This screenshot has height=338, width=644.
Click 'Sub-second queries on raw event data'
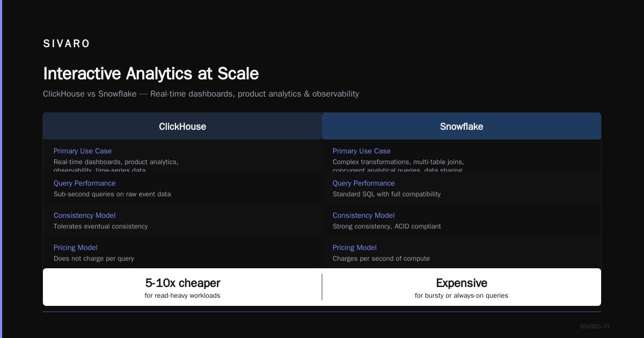[x=112, y=194]
